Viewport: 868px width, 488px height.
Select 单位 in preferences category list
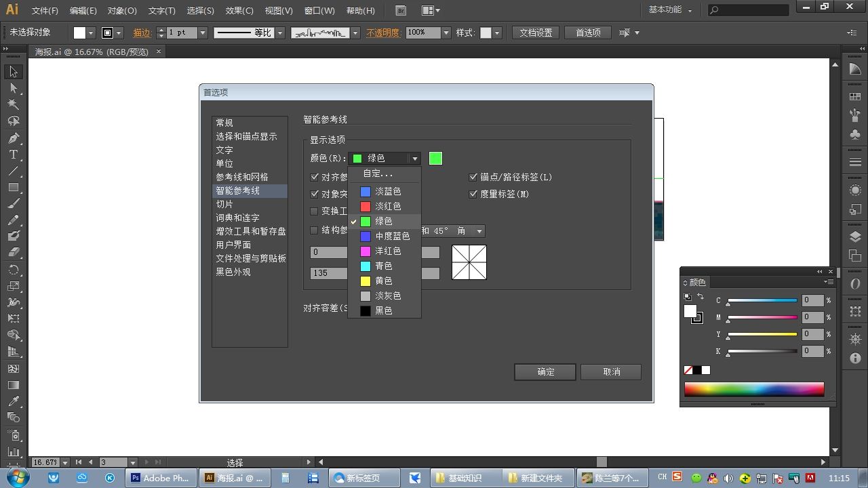click(224, 163)
